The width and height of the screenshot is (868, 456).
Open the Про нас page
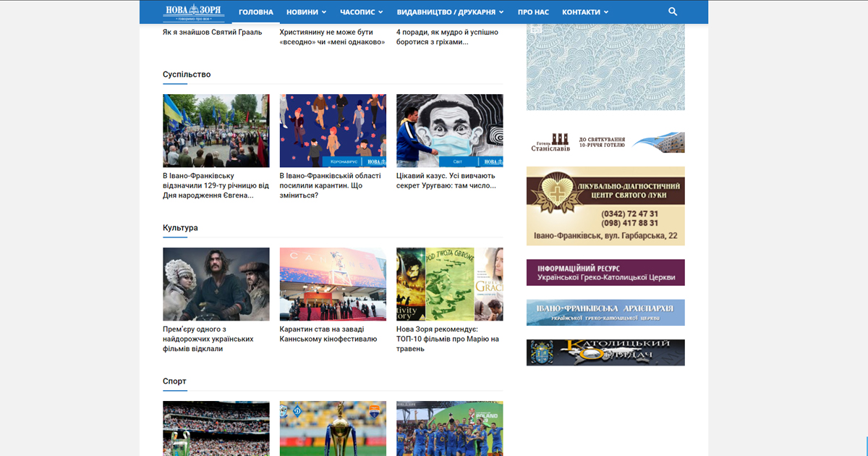pyautogui.click(x=533, y=12)
